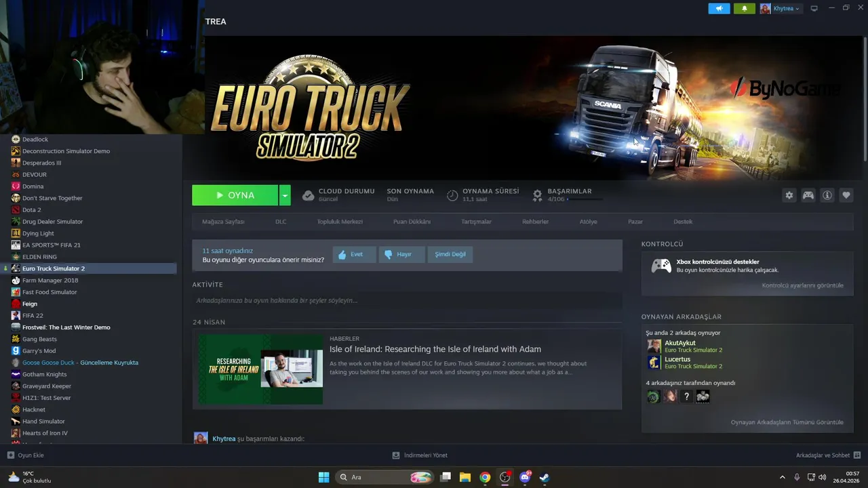Image resolution: width=868 pixels, height=488 pixels.
Task: Click the Cloud Durumu cloud icon
Action: [x=308, y=195]
